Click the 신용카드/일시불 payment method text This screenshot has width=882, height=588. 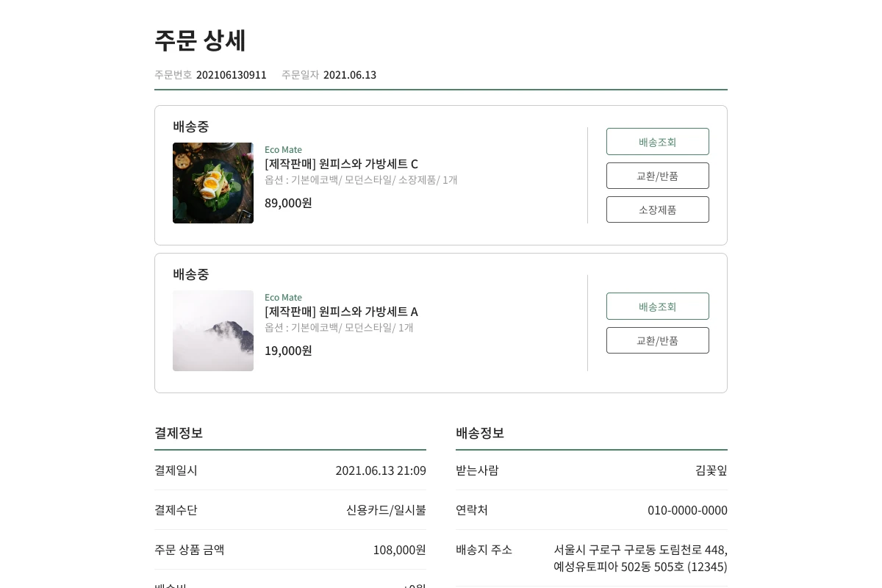click(x=386, y=510)
